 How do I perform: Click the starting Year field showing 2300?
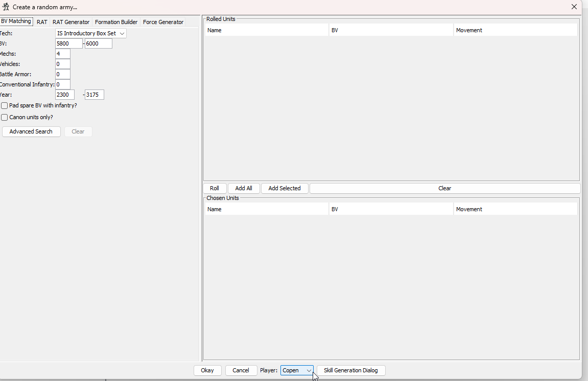tap(64, 94)
